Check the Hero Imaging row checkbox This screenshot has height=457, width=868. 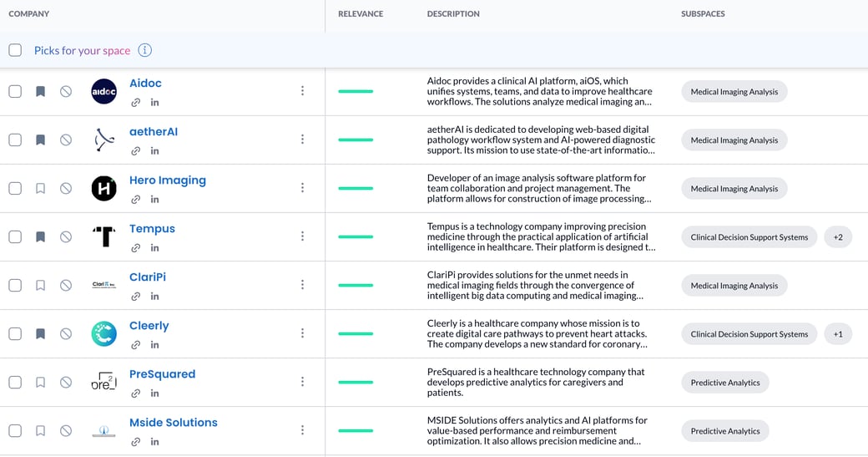[x=15, y=188]
